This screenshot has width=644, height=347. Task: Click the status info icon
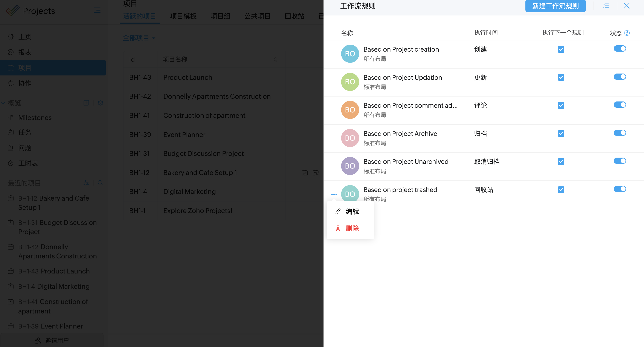(627, 33)
